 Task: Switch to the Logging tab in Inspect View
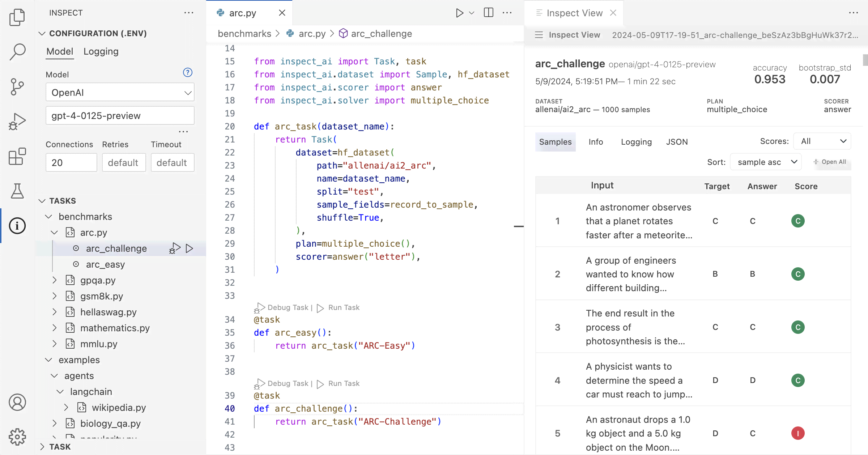636,141
